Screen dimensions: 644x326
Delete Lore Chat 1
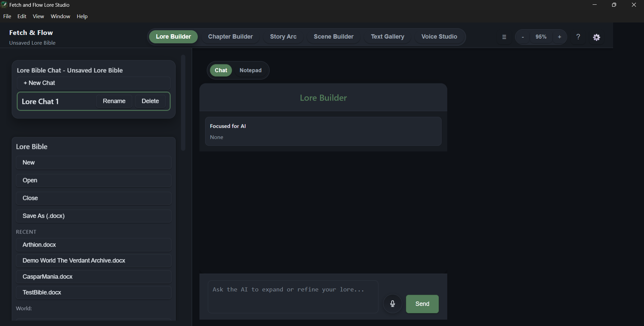coord(150,101)
